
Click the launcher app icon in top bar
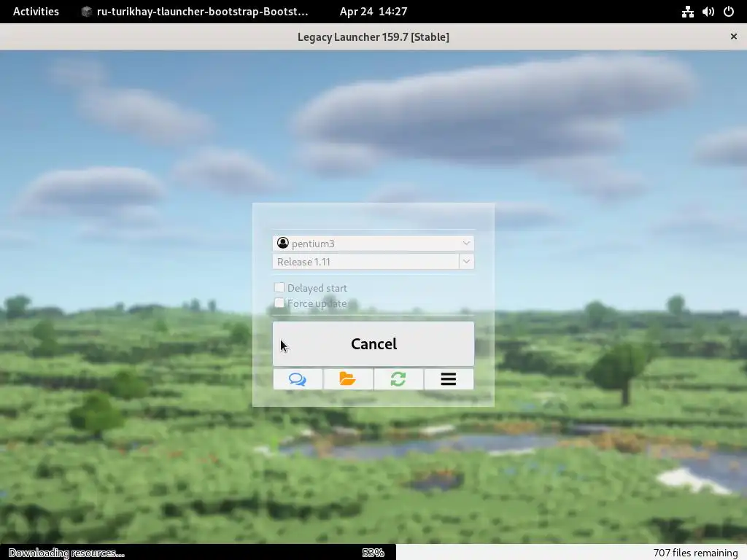click(x=86, y=12)
